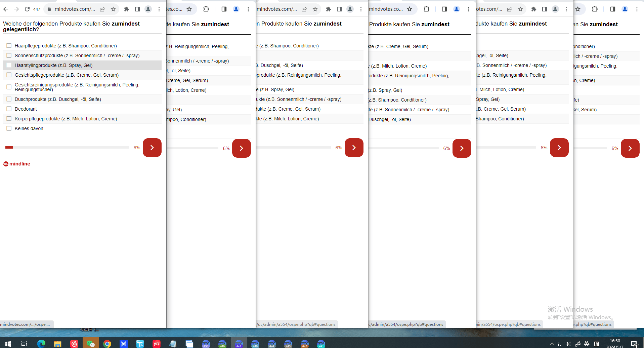This screenshot has height=348, width=644.
Task: Tick the Deodorant checkbox
Action: 9,109
